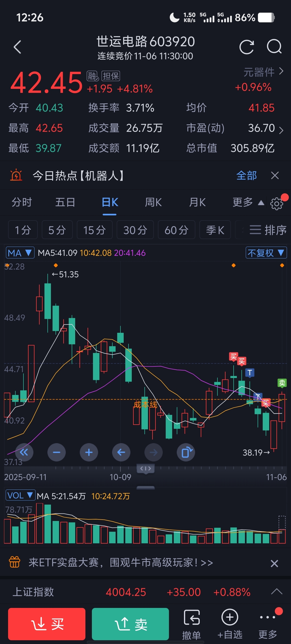Open 不复权 adjustment dropdown
Screen dimensions: 291x644
(x=266, y=253)
